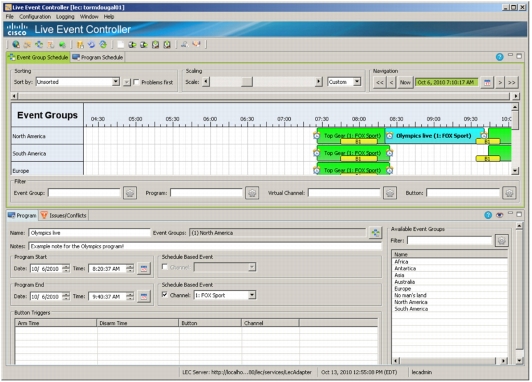Image resolution: width=532 pixels, height=382 pixels.
Task: Click the Program Start time spinner arrows
Action: (130, 268)
